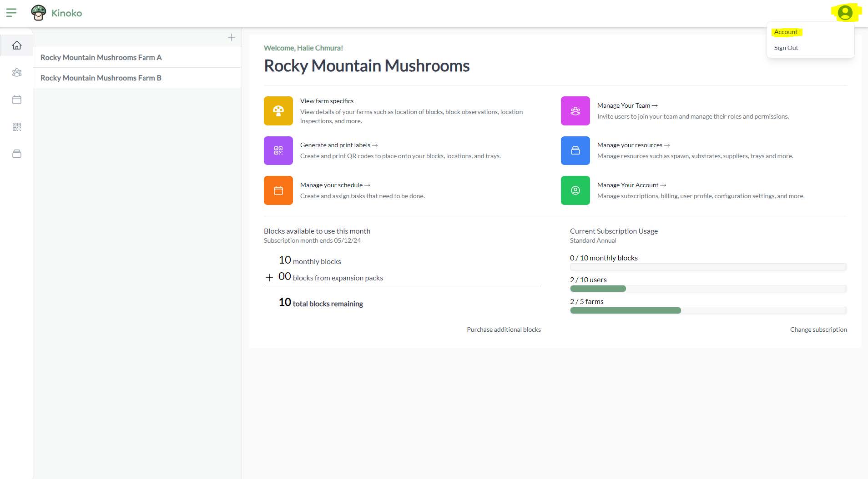Toggle the hamburger sidebar menu
868x479 pixels.
pos(11,13)
